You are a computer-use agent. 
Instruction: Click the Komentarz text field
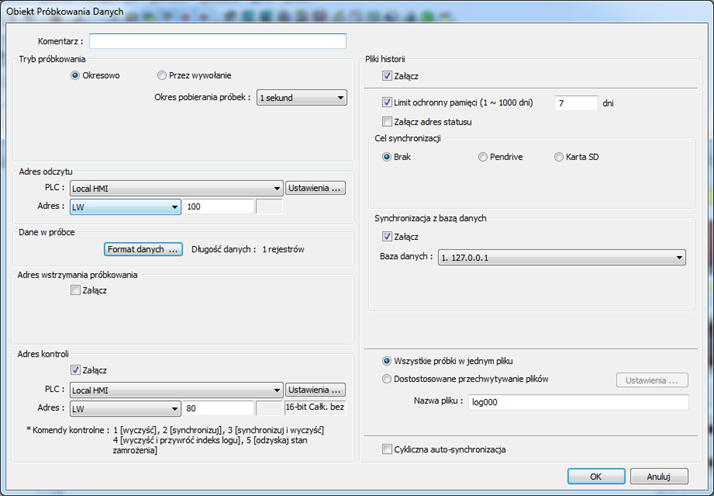click(218, 41)
